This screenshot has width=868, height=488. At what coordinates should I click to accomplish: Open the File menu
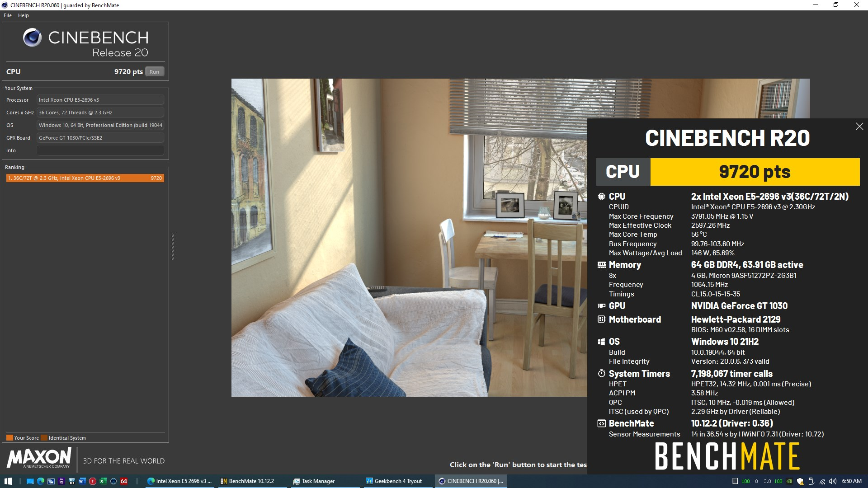click(8, 15)
